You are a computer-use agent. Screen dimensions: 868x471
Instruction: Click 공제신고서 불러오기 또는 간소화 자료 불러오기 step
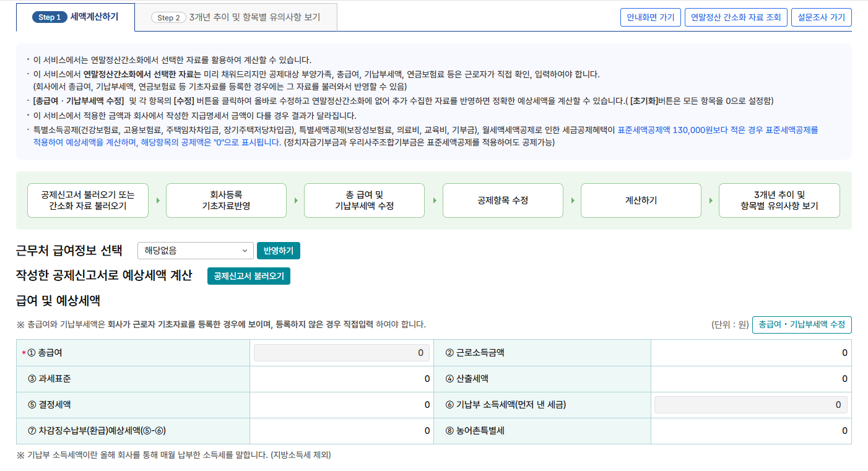click(x=87, y=200)
